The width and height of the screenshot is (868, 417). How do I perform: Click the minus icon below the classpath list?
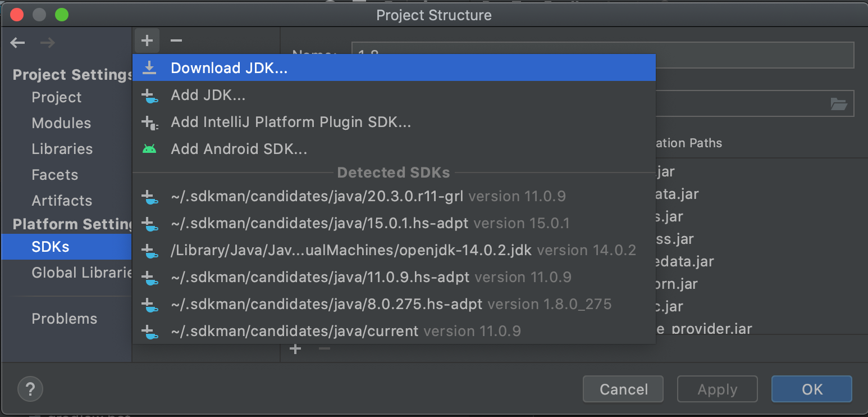click(324, 349)
